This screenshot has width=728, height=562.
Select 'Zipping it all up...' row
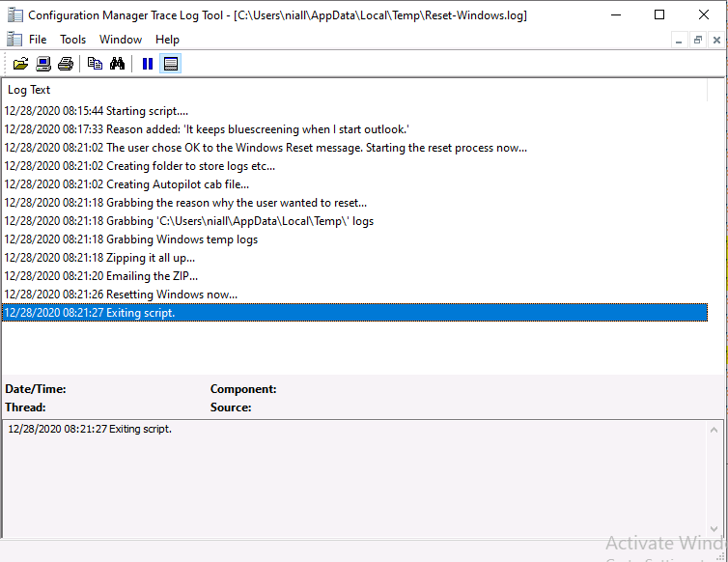(354, 258)
